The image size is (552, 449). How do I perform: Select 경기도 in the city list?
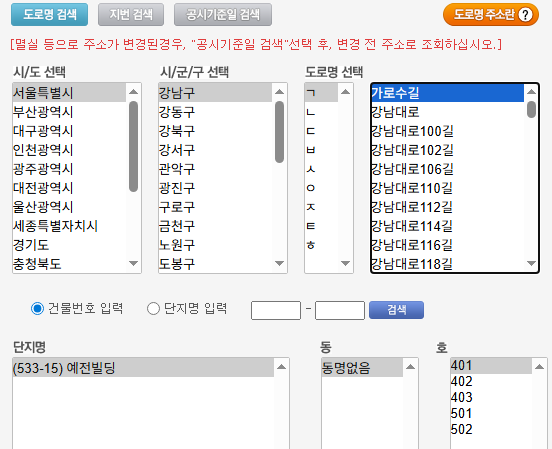[x=69, y=245]
